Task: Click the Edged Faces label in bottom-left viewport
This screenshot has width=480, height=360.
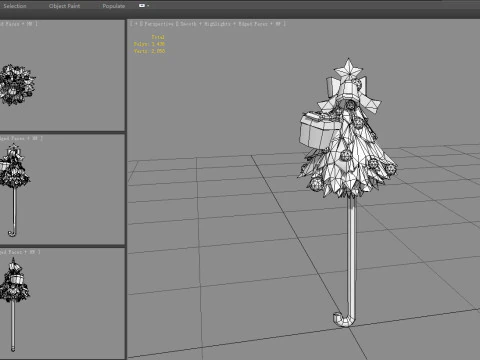Action: [11, 252]
